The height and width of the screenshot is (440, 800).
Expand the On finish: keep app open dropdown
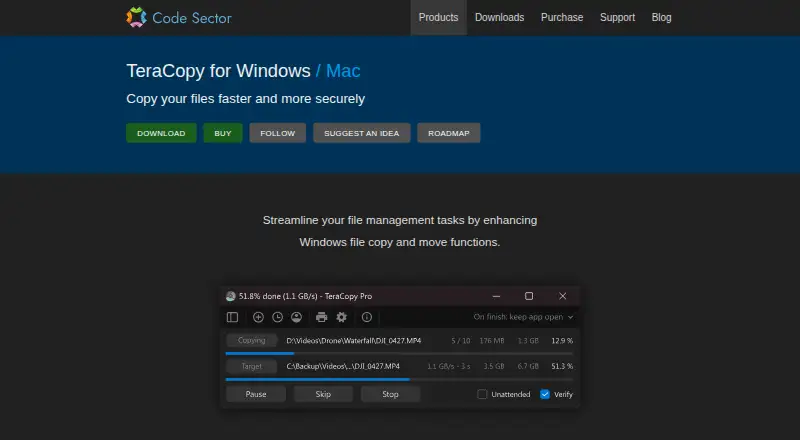click(x=523, y=317)
